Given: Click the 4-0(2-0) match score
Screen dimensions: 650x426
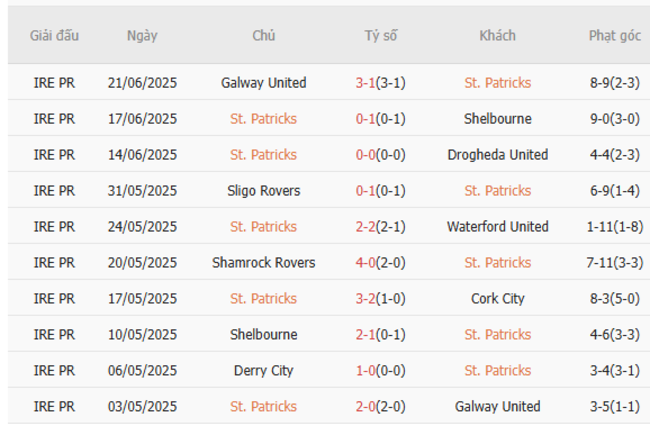Looking at the screenshot, I should click(x=381, y=263).
